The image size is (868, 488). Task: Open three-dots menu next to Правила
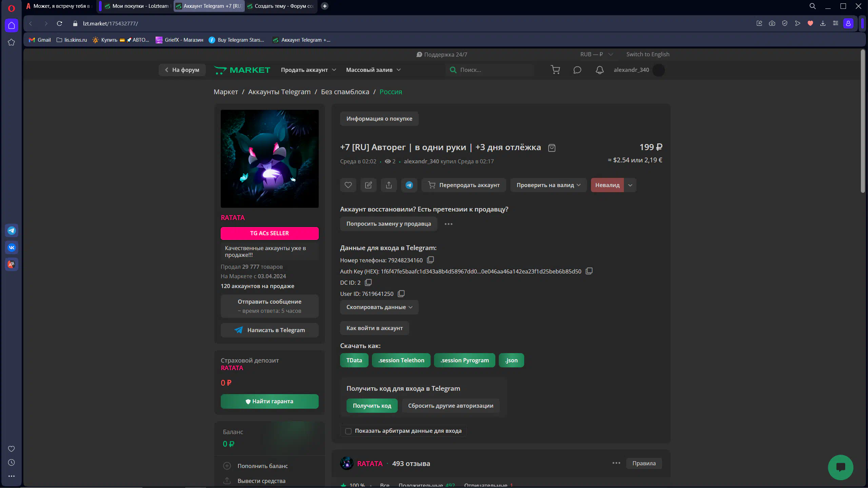tap(616, 463)
